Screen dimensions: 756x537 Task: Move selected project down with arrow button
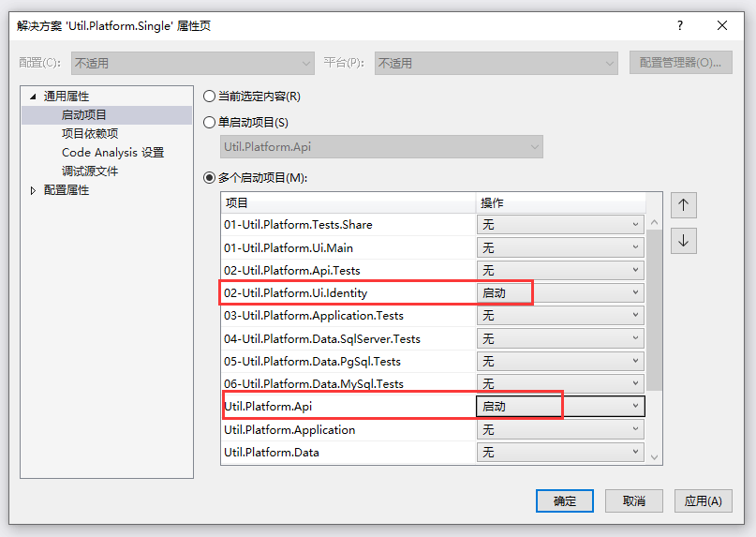pos(683,241)
